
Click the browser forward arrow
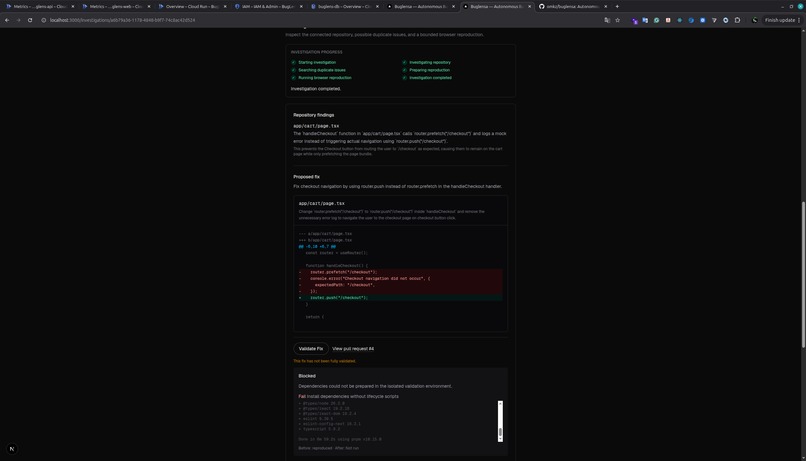[x=19, y=20]
